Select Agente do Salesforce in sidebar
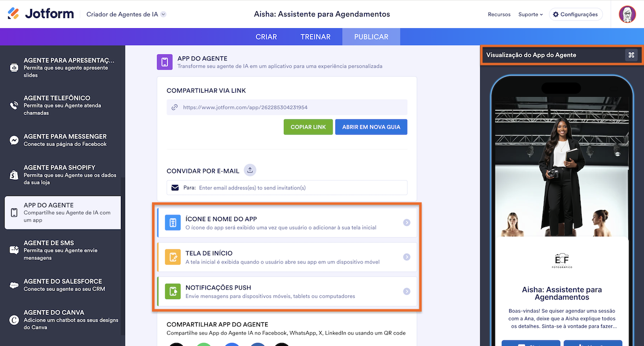Viewport: 644px width, 346px height. tap(62, 285)
